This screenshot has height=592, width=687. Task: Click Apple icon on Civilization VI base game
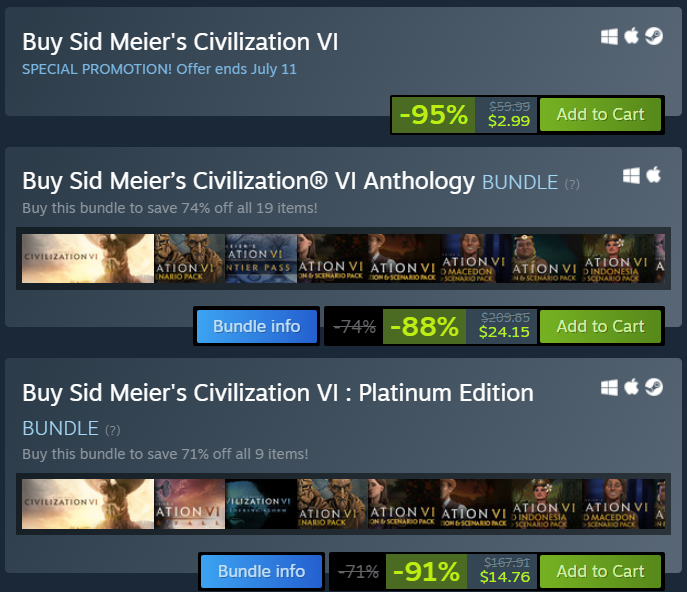631,37
